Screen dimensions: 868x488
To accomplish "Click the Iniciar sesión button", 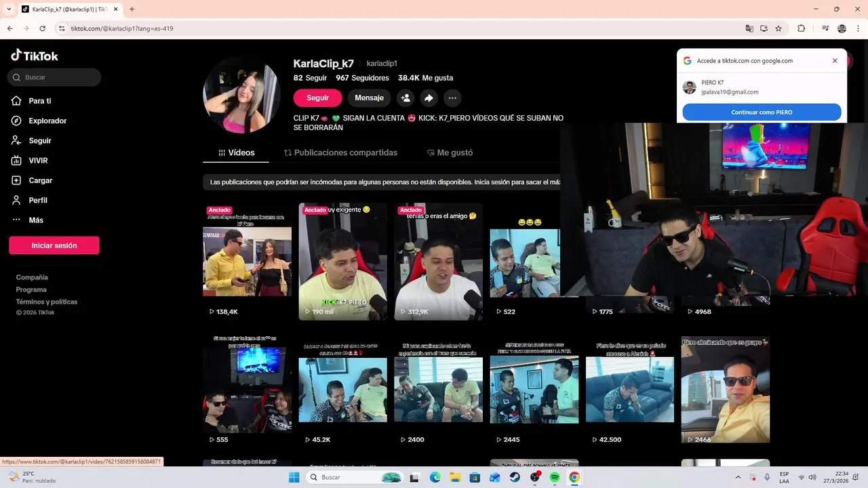I will point(54,245).
